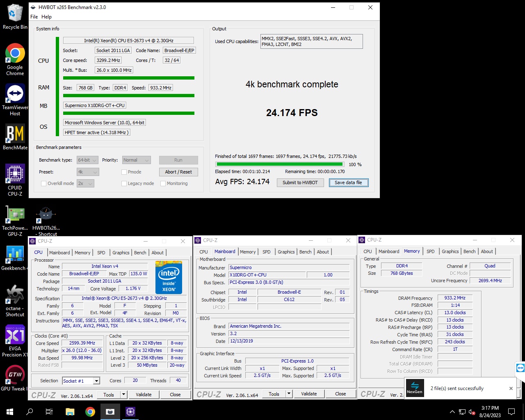Click the Windows Start button

[10, 412]
